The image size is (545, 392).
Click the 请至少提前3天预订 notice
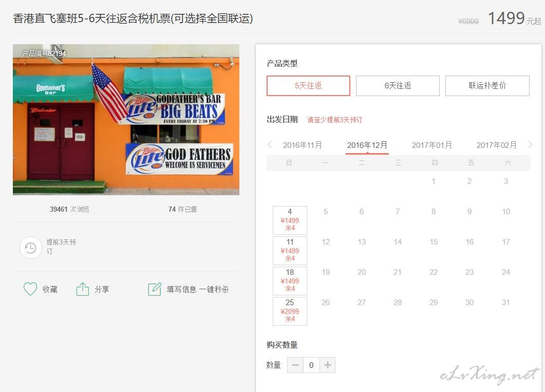pos(335,120)
